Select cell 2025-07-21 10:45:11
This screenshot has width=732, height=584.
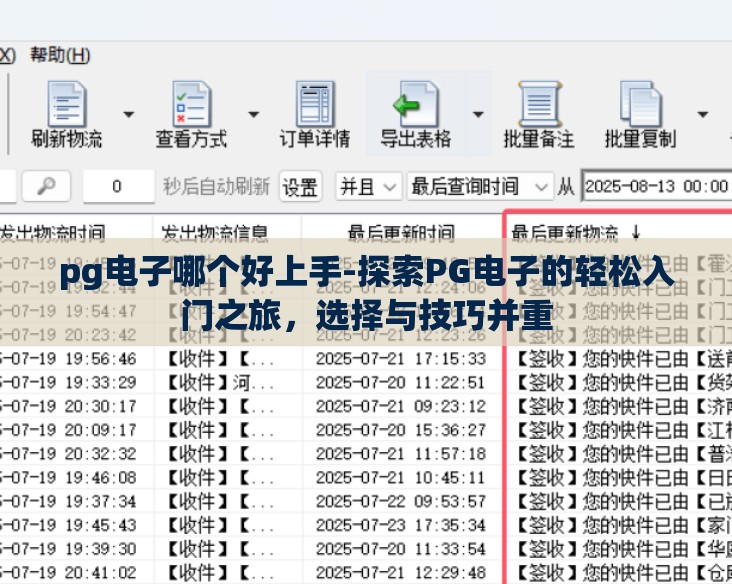[x=401, y=478]
